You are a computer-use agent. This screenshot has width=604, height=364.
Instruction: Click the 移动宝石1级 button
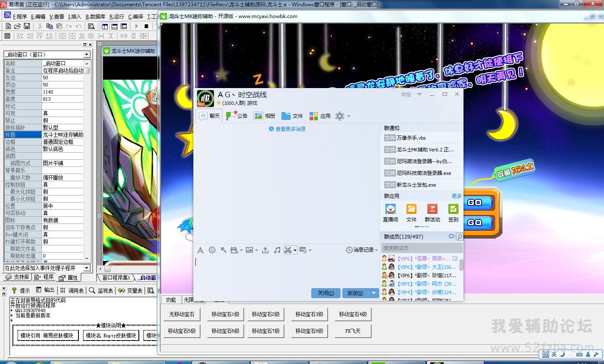pos(225,314)
